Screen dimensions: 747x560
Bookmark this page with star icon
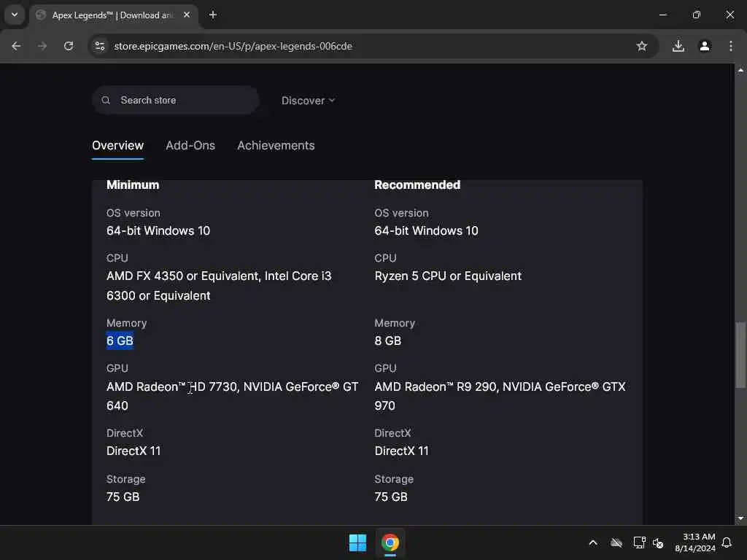(x=642, y=46)
